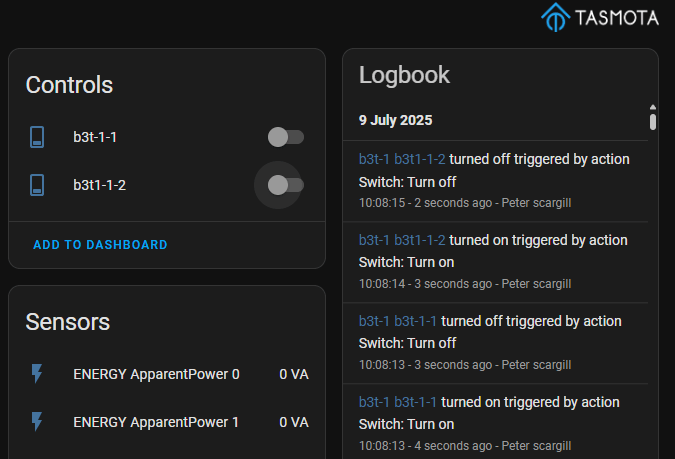Image resolution: width=675 pixels, height=459 pixels.
Task: Open b3t-1 b3t-1-1 link in turned on entry
Action: pyautogui.click(x=398, y=402)
